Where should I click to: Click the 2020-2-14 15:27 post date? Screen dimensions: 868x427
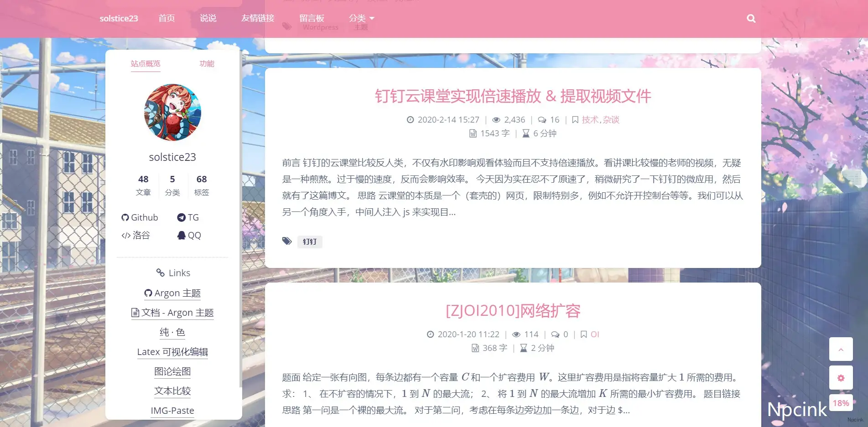coord(448,119)
